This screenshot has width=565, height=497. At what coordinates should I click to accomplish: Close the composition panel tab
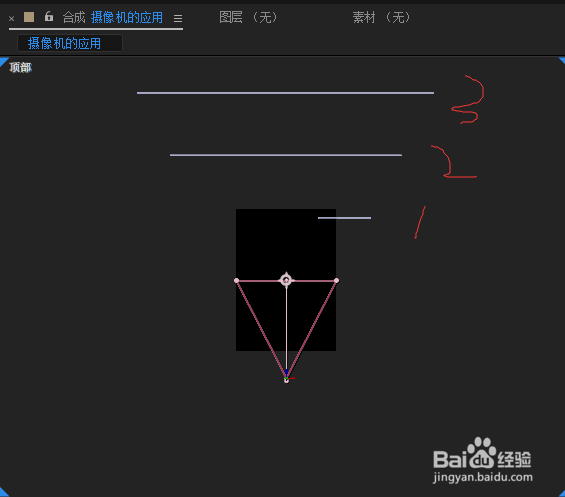pyautogui.click(x=12, y=18)
